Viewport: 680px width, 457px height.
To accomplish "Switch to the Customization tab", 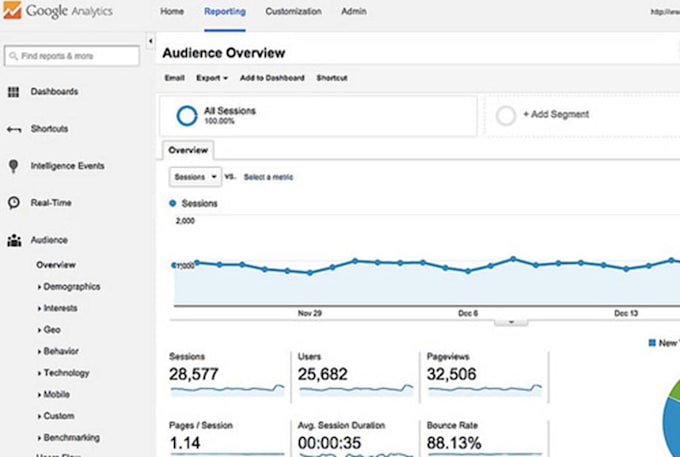I will point(293,12).
